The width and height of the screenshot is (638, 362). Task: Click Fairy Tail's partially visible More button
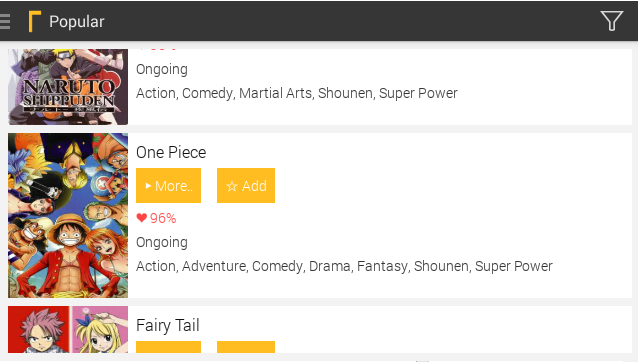[168, 347]
